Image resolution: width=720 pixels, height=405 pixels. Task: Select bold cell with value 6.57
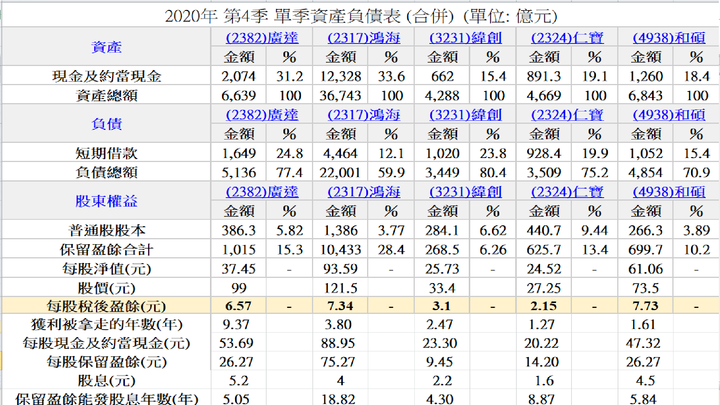click(238, 306)
